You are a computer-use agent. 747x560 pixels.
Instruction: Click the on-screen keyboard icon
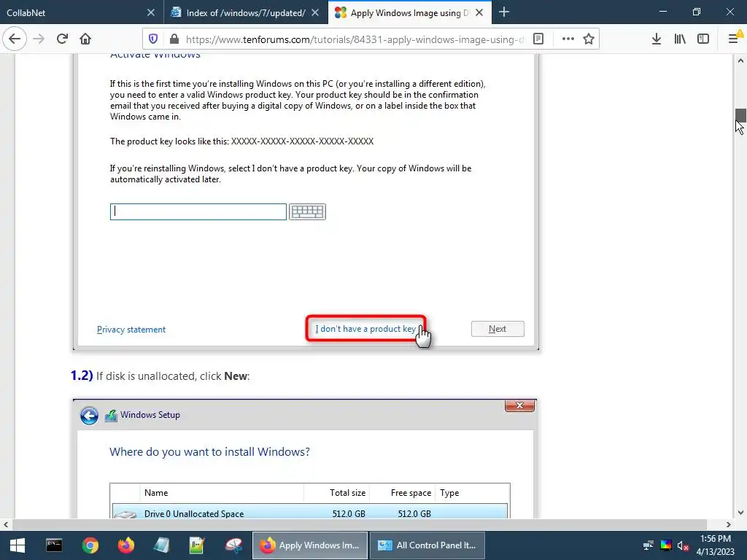point(307,212)
